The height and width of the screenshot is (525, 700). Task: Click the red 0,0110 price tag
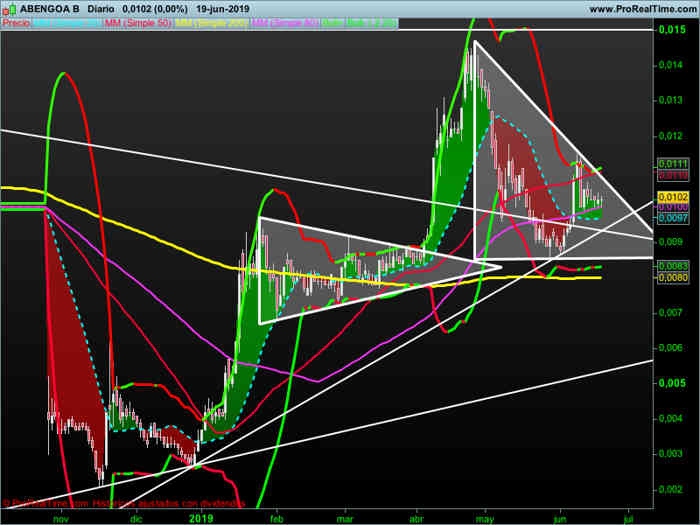coord(673,175)
